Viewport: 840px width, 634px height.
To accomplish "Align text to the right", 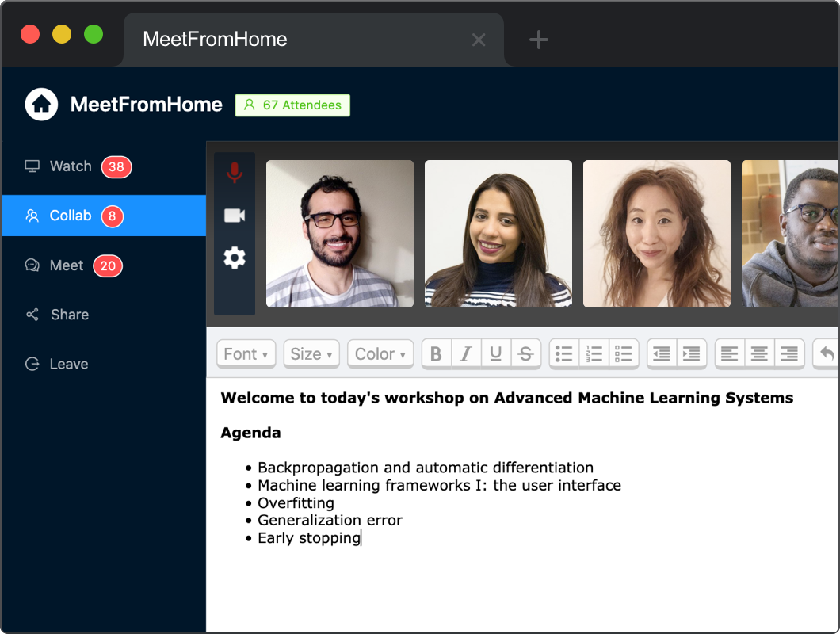I will (789, 353).
